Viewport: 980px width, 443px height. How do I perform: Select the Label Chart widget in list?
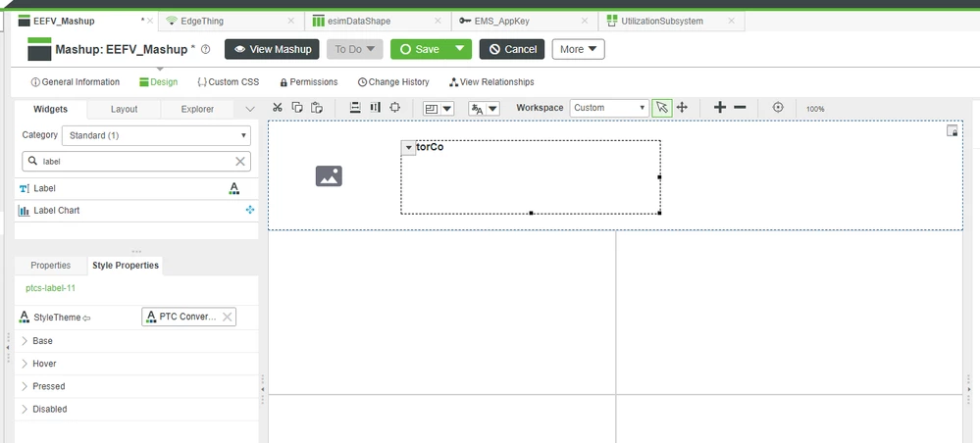(136, 211)
